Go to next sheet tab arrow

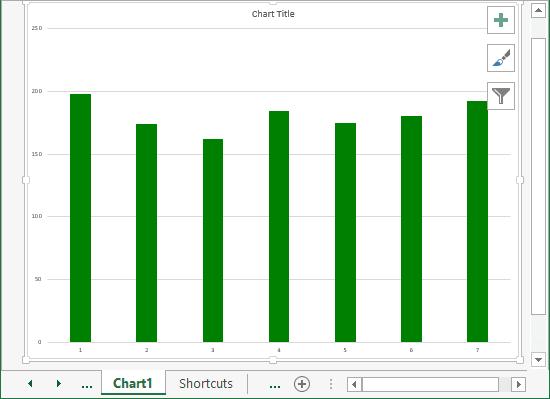click(x=59, y=384)
